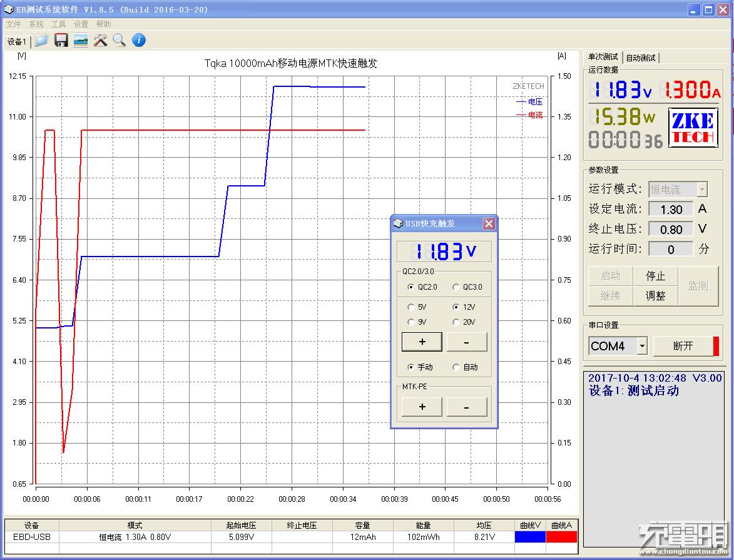Screen dimensions: 734x560
Task: Click the 8.21V average voltage cell
Action: [x=484, y=537]
